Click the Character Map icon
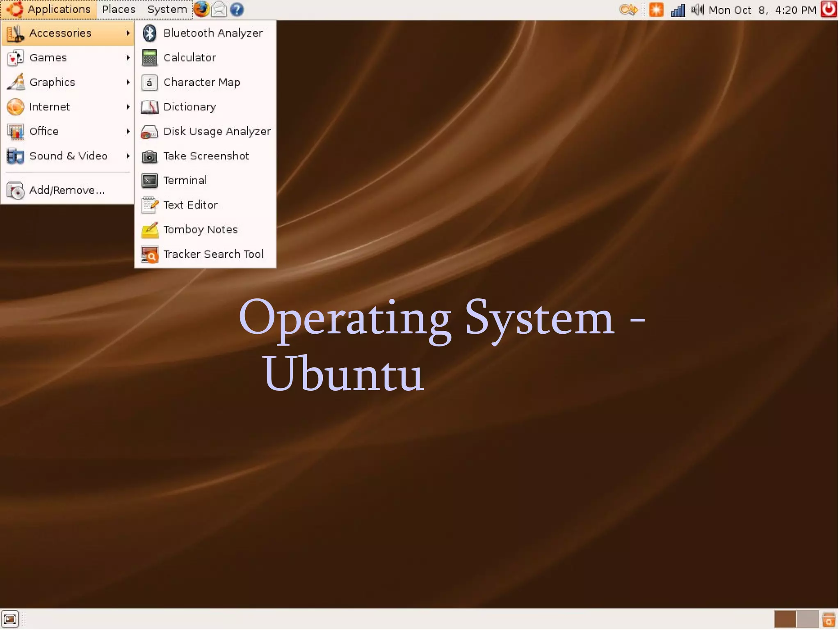This screenshot has height=630, width=840. click(149, 82)
